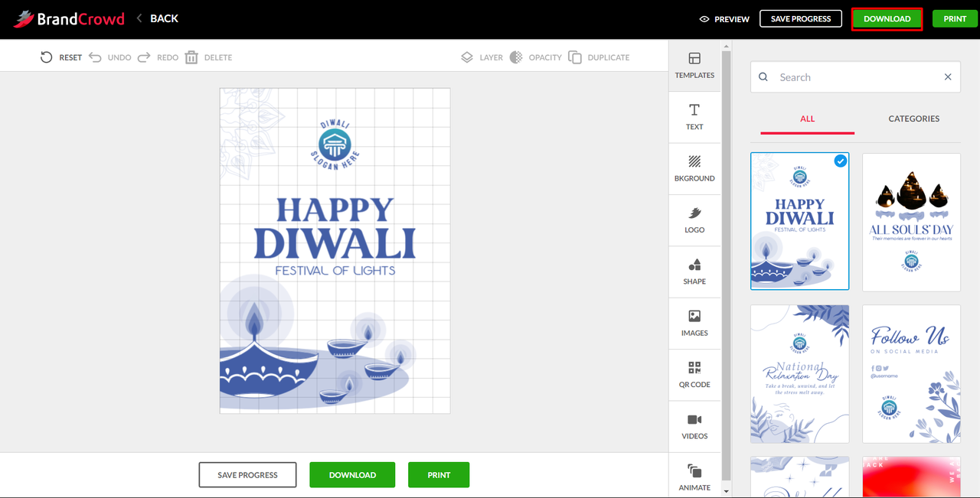Click the Delete trash icon
The image size is (980, 498).
(x=191, y=57)
